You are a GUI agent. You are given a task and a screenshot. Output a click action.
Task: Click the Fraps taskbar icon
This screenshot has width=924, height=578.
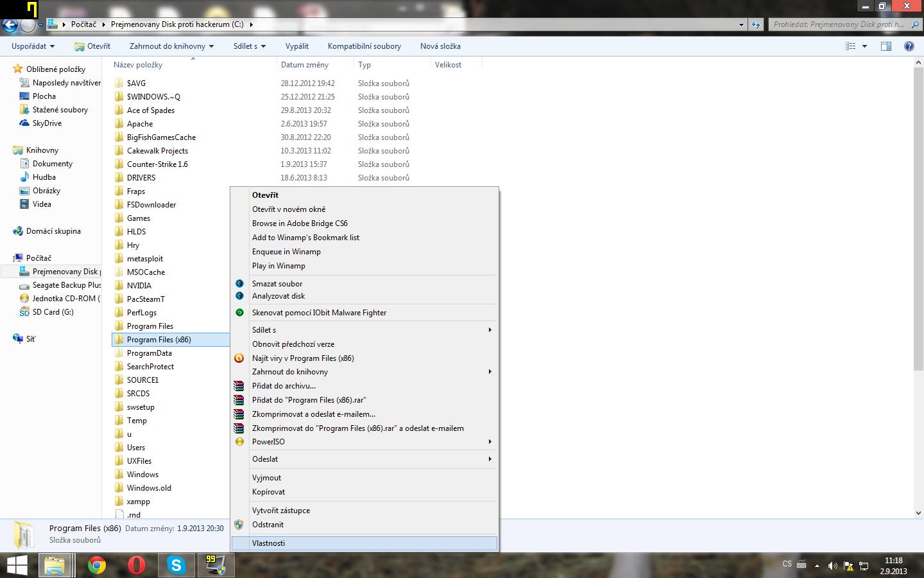(215, 565)
